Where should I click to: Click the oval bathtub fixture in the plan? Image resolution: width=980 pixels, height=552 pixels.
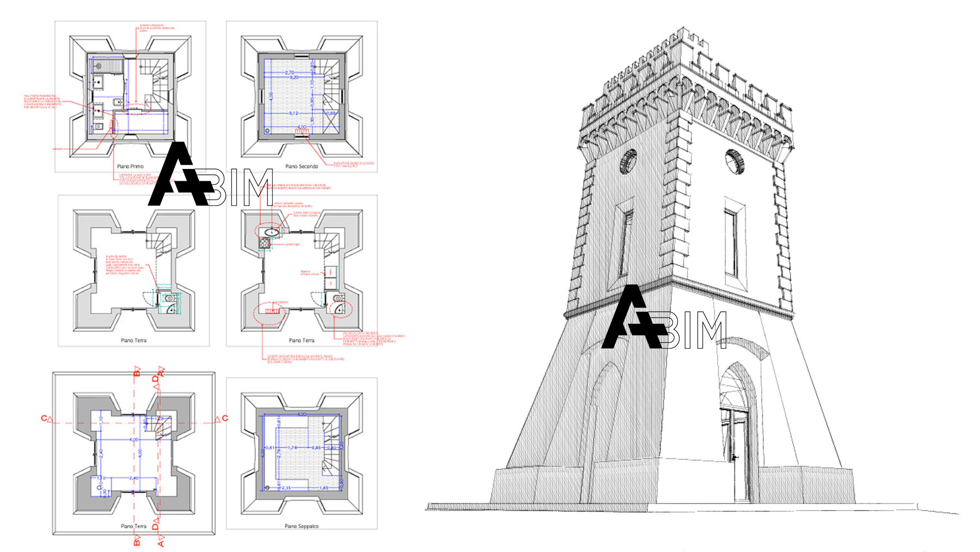(x=271, y=233)
